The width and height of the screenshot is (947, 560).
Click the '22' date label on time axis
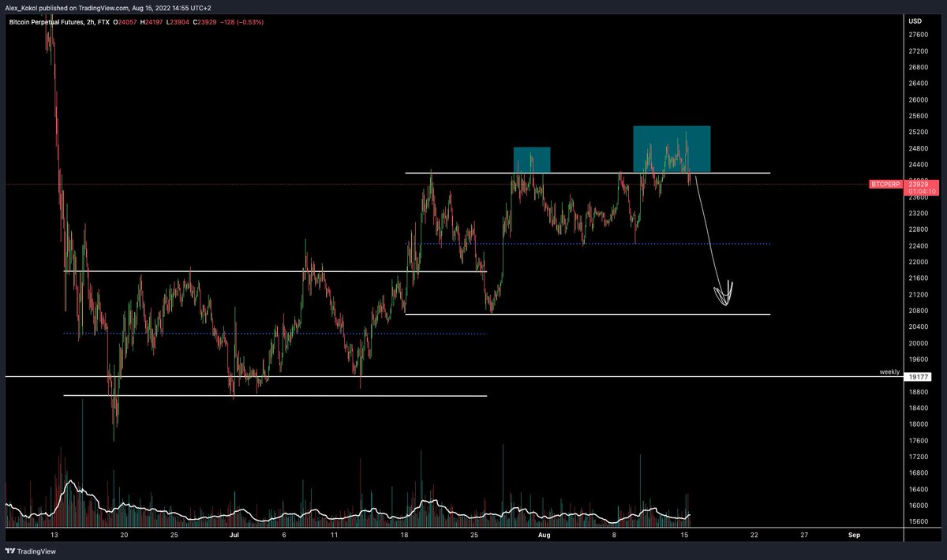point(754,535)
